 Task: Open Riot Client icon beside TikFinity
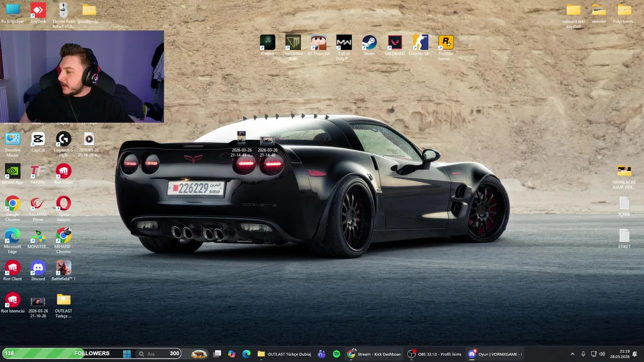[x=63, y=174]
